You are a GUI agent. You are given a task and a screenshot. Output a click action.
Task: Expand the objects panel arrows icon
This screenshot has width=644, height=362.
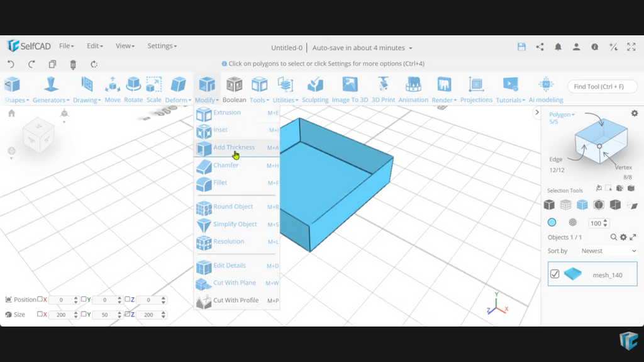point(633,237)
